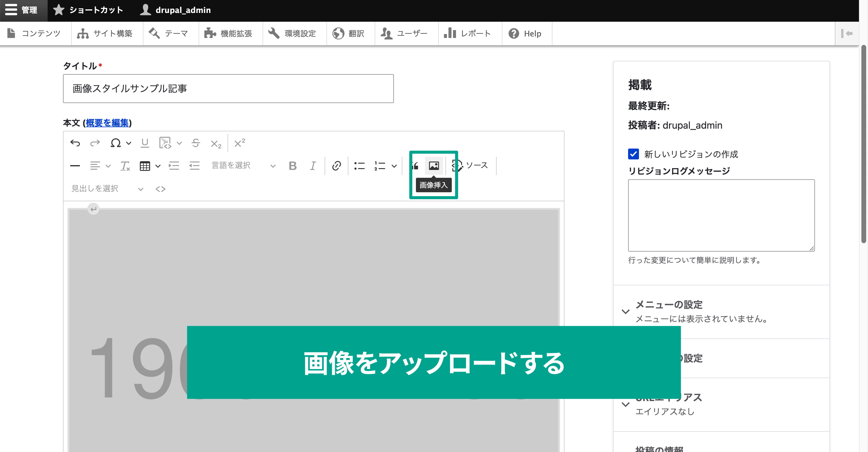The height and width of the screenshot is (452, 868).
Task: Apply superscript formatting
Action: 240,143
